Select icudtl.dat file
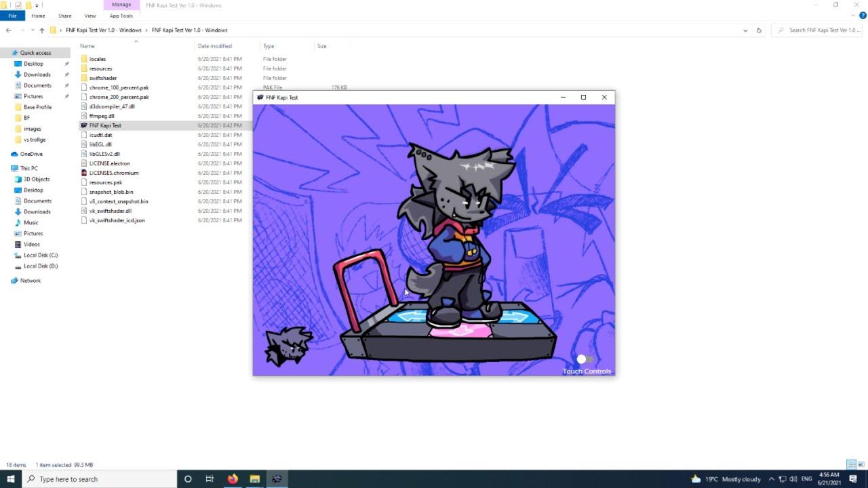 pyautogui.click(x=100, y=135)
